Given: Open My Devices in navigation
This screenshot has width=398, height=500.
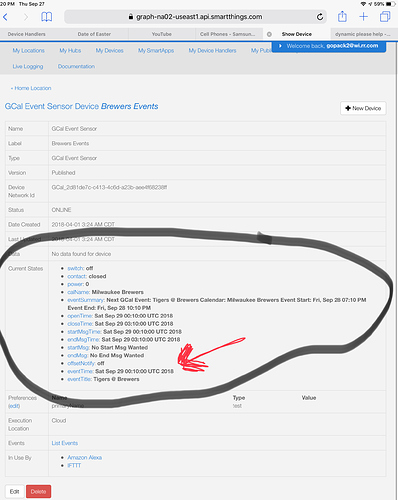Looking at the screenshot, I should click(x=109, y=51).
